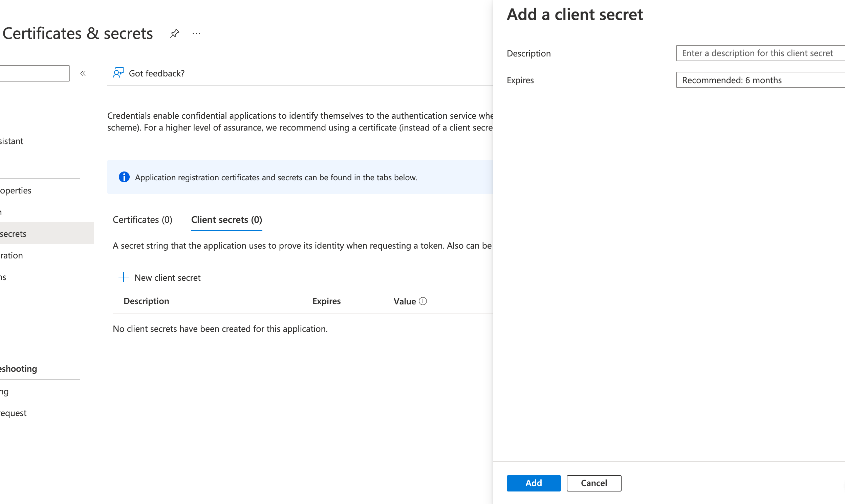
Task: Click the Got feedback icon
Action: (x=118, y=73)
